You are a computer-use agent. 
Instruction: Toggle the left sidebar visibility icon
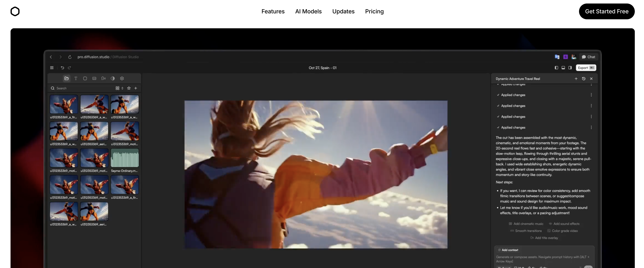tap(556, 68)
